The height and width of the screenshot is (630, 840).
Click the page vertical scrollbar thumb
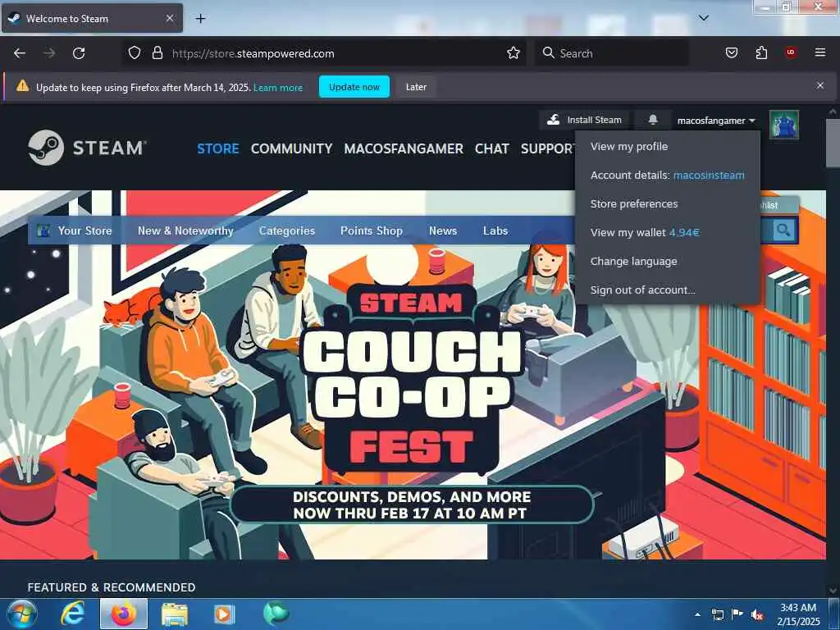point(833,143)
